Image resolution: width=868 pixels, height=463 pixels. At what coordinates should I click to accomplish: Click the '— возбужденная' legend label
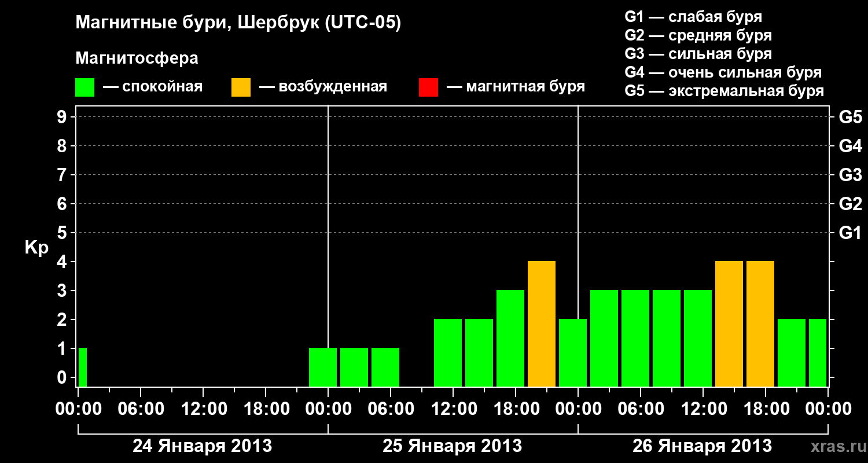(323, 87)
